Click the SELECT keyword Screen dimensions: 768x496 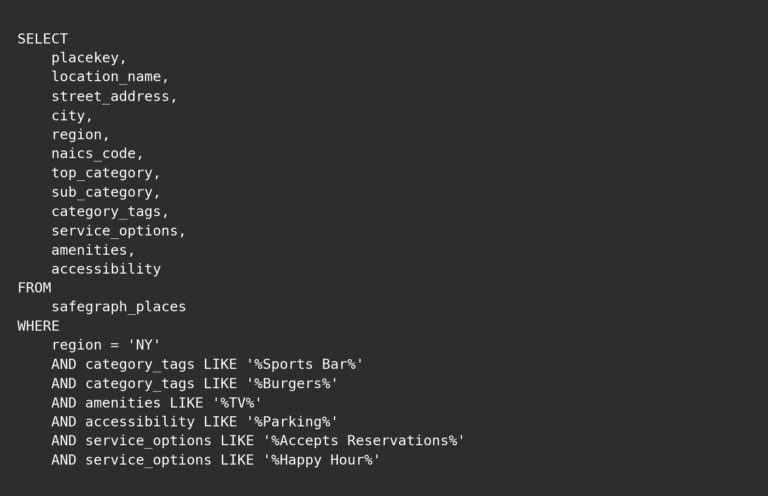point(43,39)
